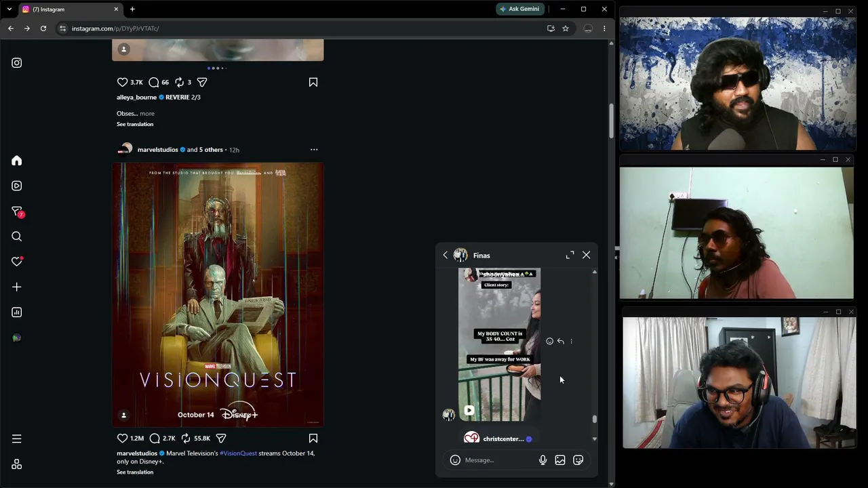Go back in the Finas chat popup
Viewport: 868px width, 488px height.
[446, 256]
